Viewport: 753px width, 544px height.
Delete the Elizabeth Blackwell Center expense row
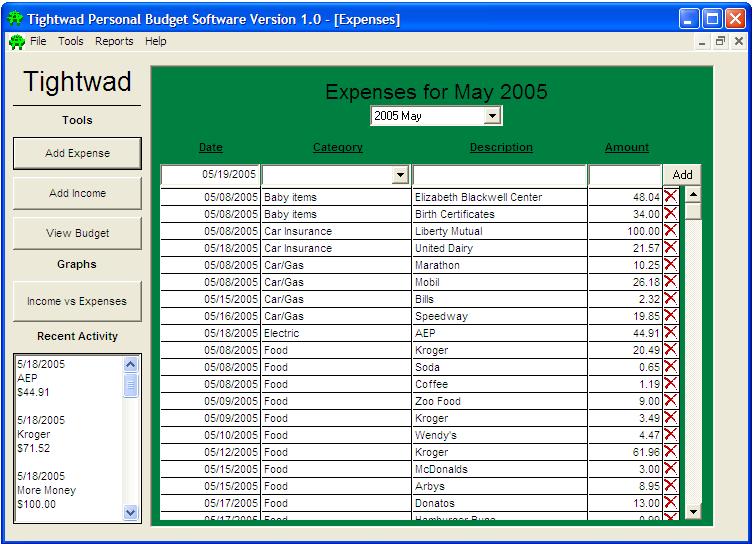(670, 197)
